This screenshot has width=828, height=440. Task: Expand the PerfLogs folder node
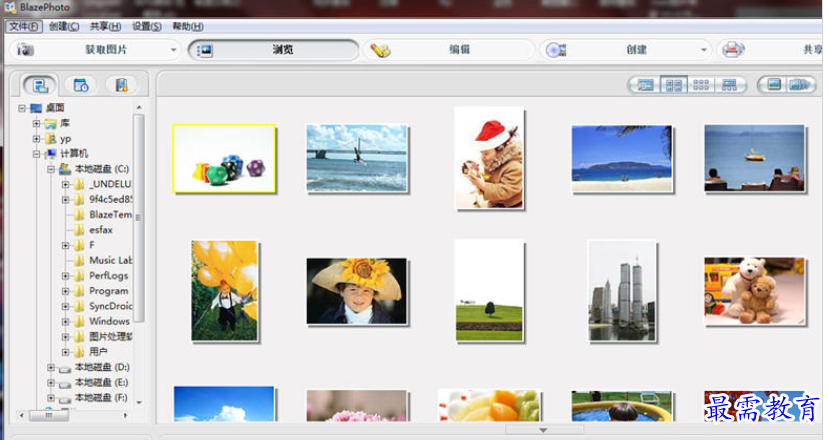coord(65,276)
